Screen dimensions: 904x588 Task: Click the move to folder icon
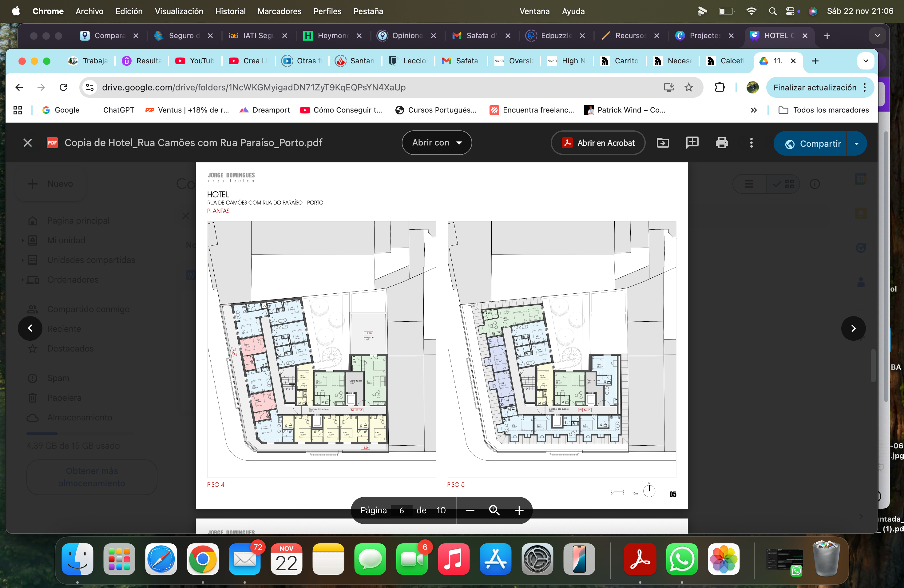(x=662, y=143)
